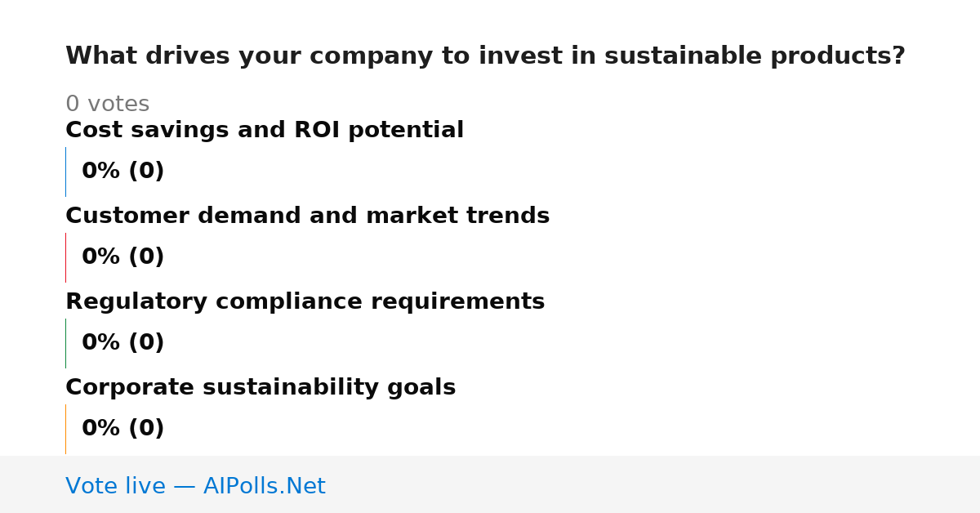Click the orange bar under Corporate sustainability goals

pos(65,429)
